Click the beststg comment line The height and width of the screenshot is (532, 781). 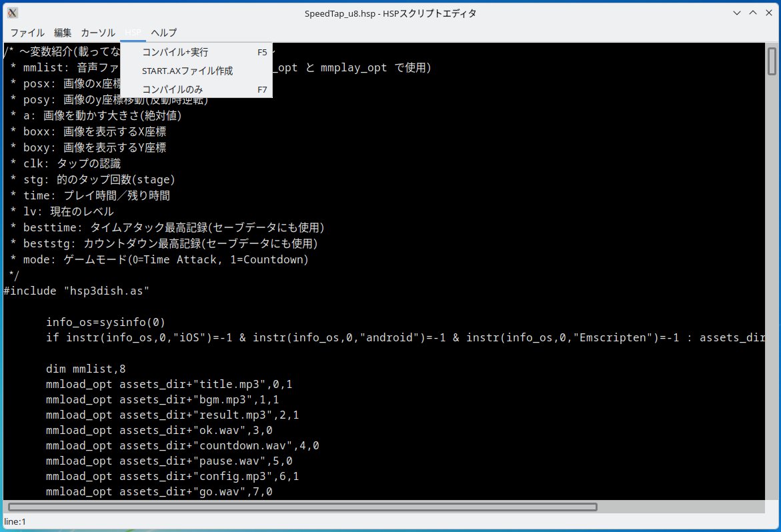click(x=164, y=243)
